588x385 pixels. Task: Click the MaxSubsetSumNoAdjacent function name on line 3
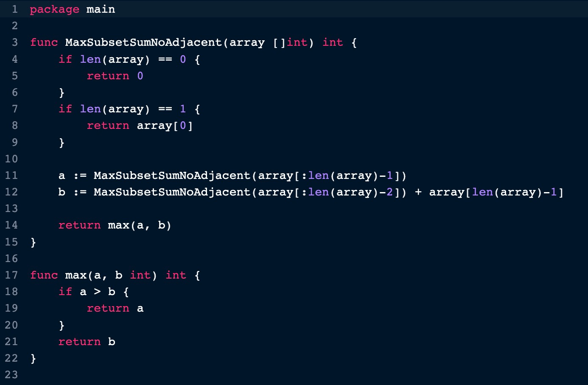(143, 42)
